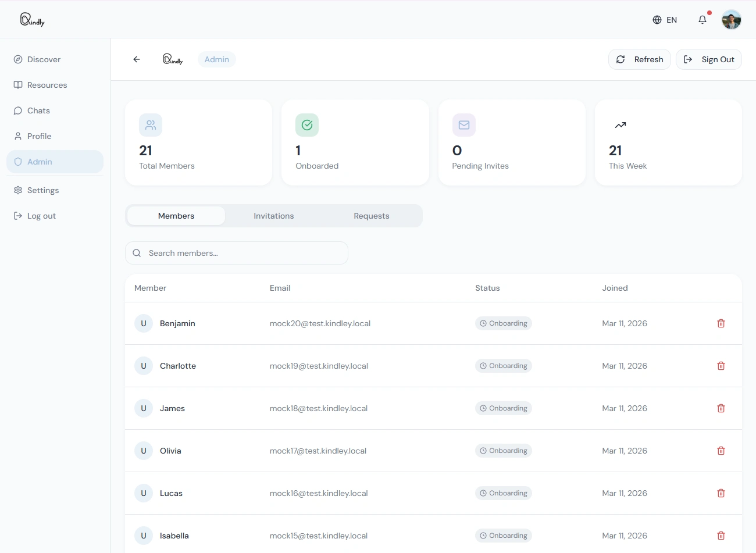
Task: Click member name Benjamin
Action: point(177,323)
